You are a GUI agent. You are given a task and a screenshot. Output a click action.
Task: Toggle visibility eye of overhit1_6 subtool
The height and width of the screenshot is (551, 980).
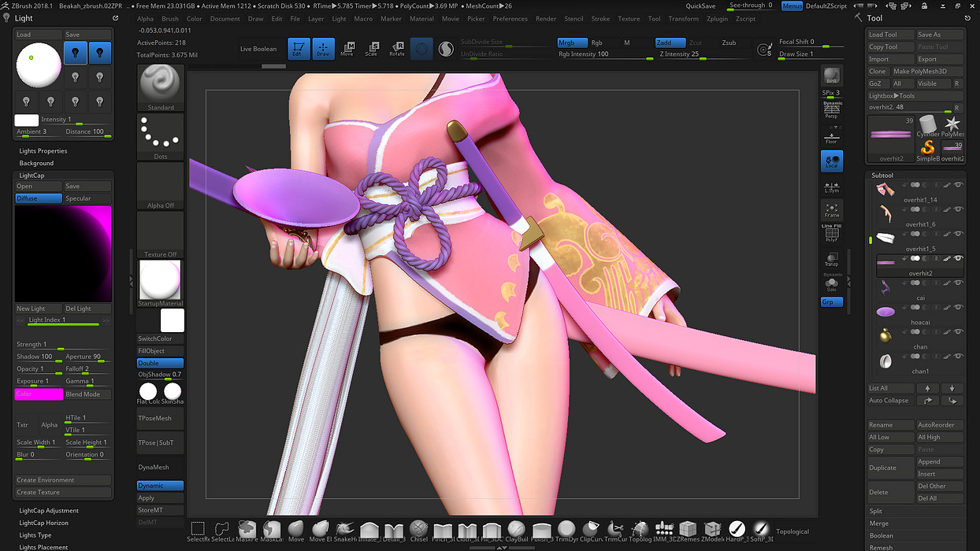click(959, 209)
